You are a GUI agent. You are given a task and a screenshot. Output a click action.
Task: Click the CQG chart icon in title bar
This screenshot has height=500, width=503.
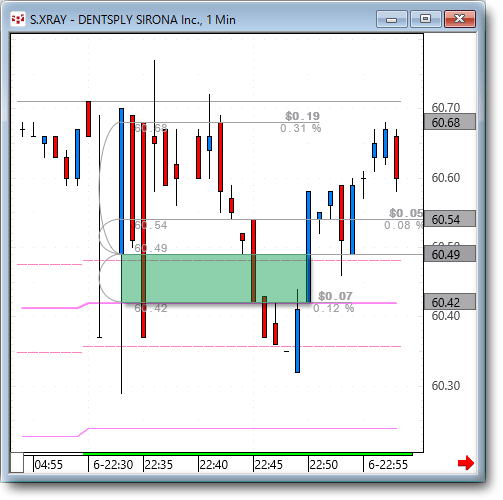[x=18, y=19]
